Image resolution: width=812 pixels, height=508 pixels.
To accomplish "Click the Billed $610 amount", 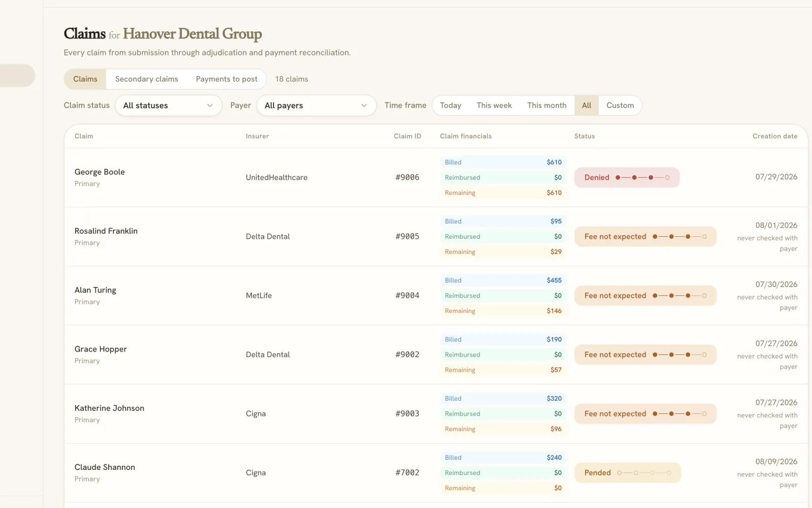I will point(554,163).
